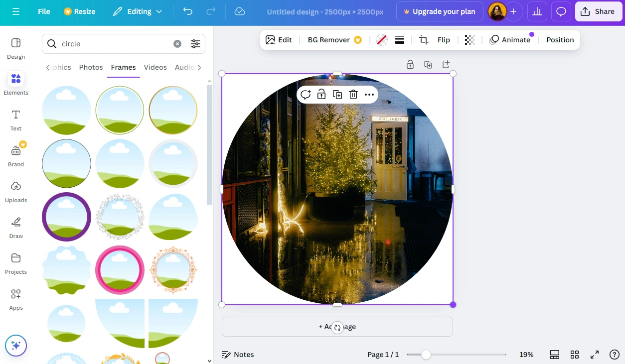Select the floral wreath circle frame
625x364 pixels.
pyautogui.click(x=120, y=217)
